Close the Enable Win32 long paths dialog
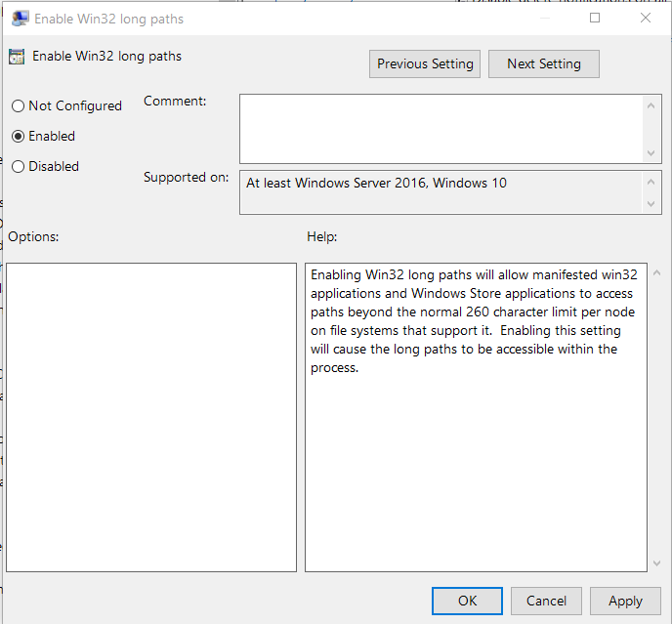Screen dimensions: 672x624 pyautogui.click(x=646, y=18)
